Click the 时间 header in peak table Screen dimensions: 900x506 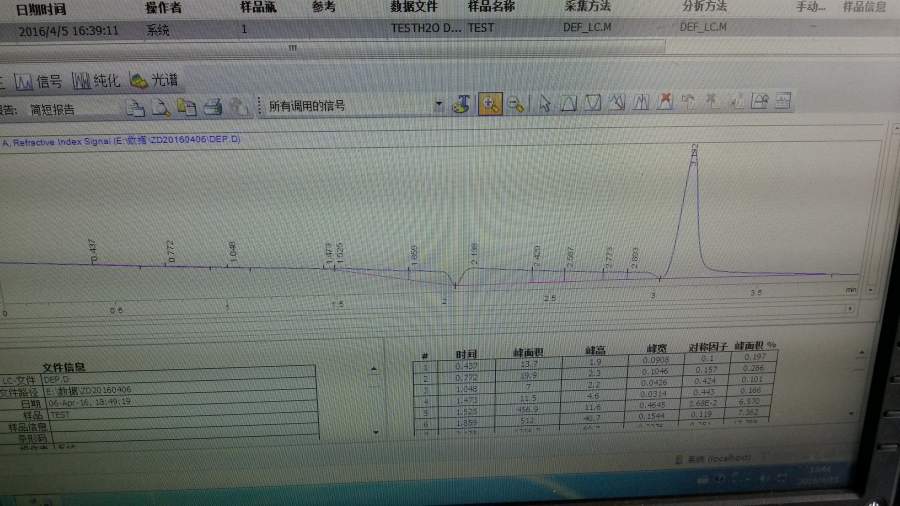point(466,354)
